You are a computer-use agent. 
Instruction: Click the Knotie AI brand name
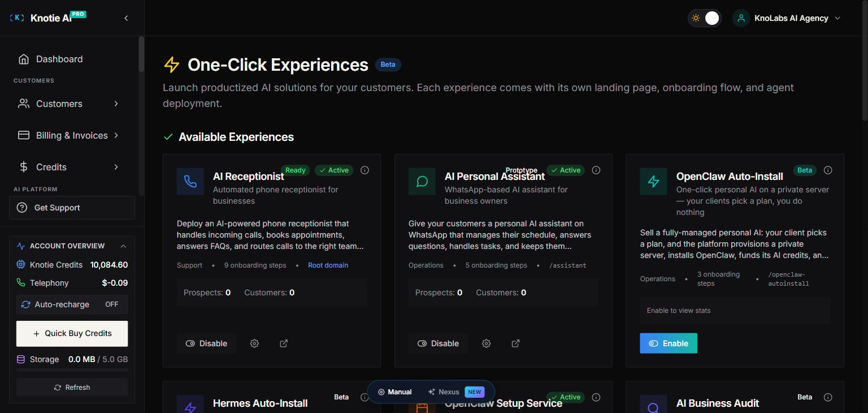(51, 18)
